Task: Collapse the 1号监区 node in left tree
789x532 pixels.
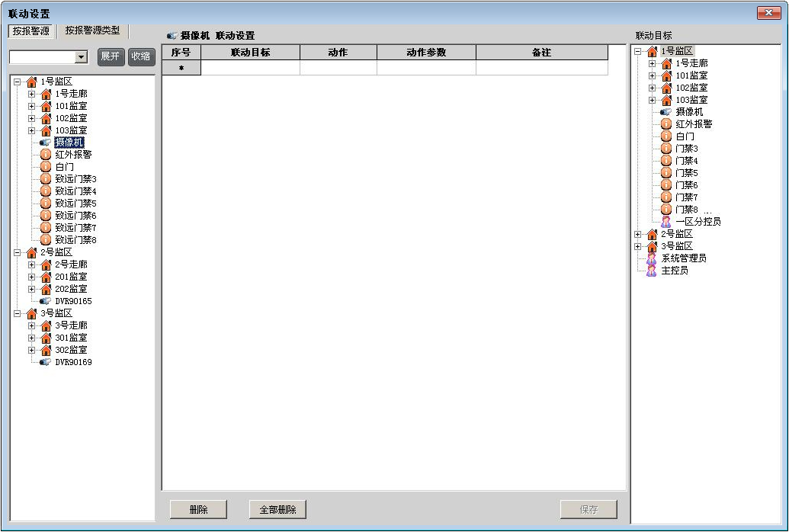Action: point(17,82)
